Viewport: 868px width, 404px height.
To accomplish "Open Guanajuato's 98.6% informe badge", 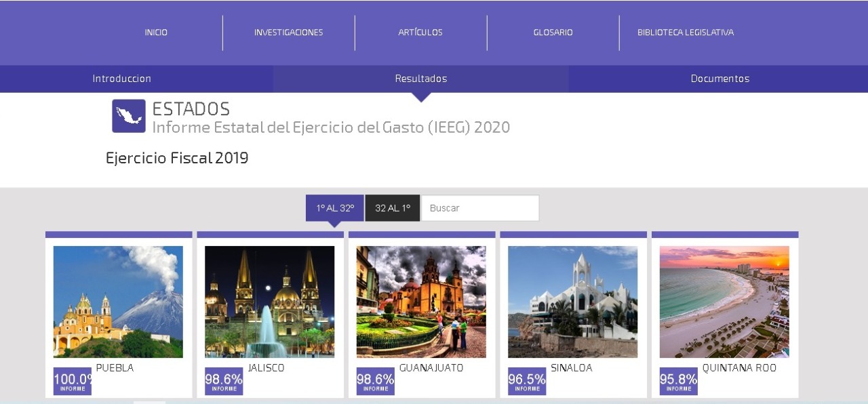I will [x=375, y=382].
